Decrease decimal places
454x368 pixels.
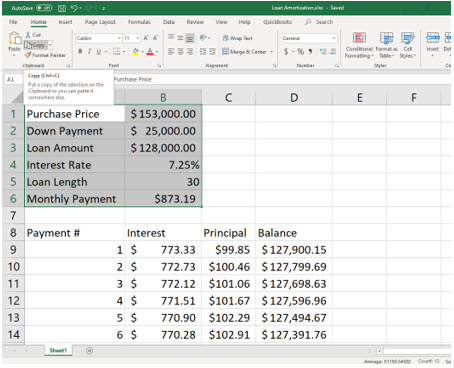332,51
